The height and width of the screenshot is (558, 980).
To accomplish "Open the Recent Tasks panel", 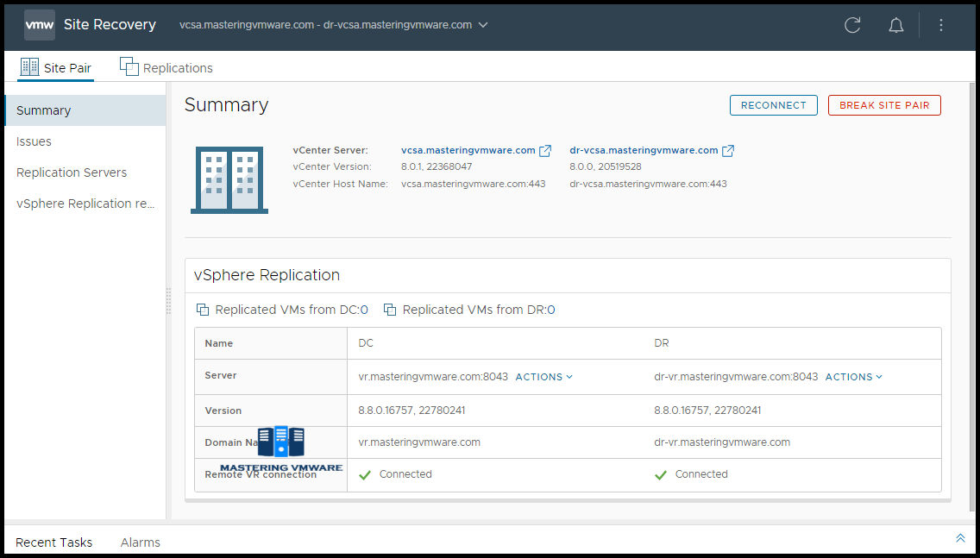I will point(54,542).
